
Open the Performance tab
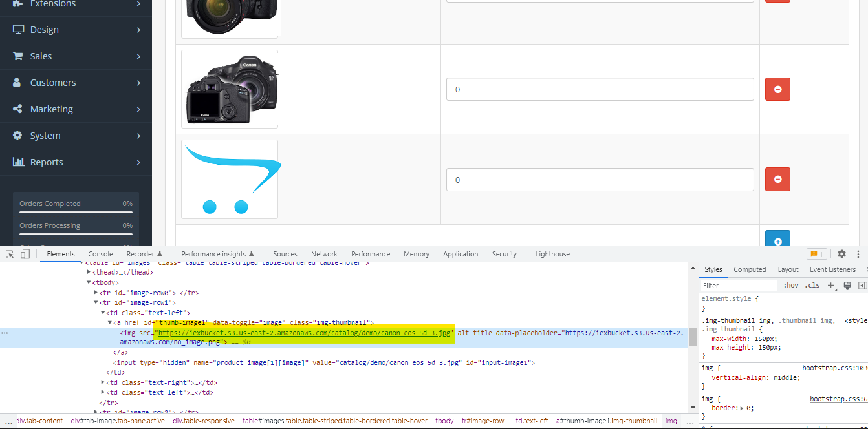371,254
